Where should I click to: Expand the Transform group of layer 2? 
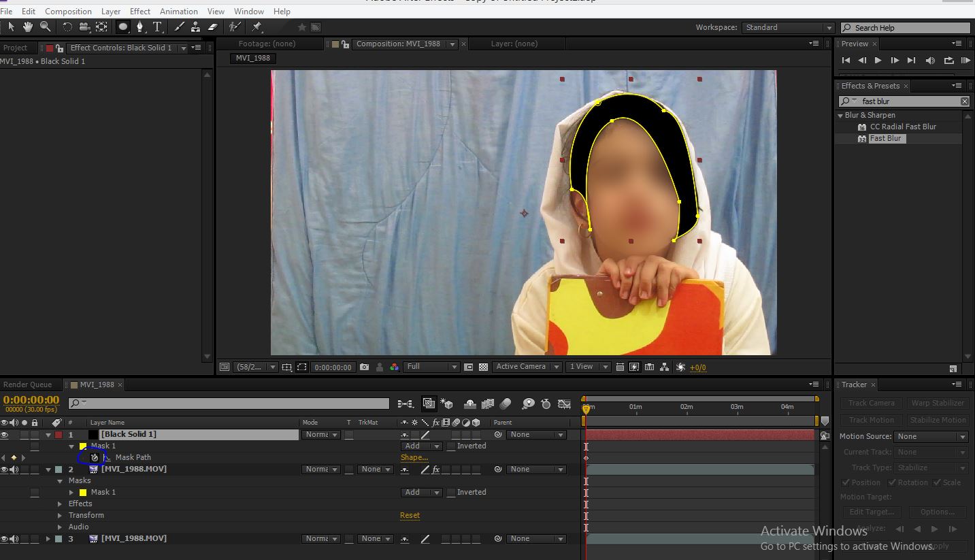point(60,515)
